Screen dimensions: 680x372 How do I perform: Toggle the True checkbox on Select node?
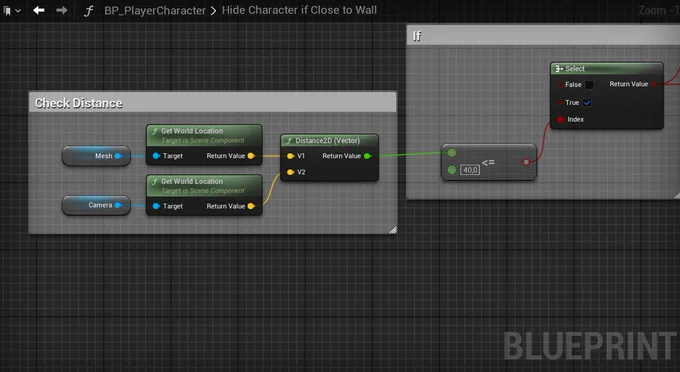tap(587, 103)
